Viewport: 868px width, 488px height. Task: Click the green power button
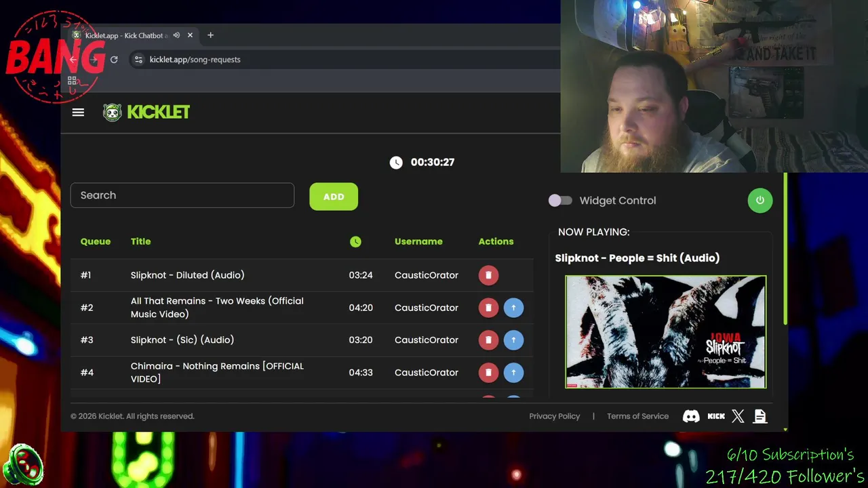tap(760, 201)
